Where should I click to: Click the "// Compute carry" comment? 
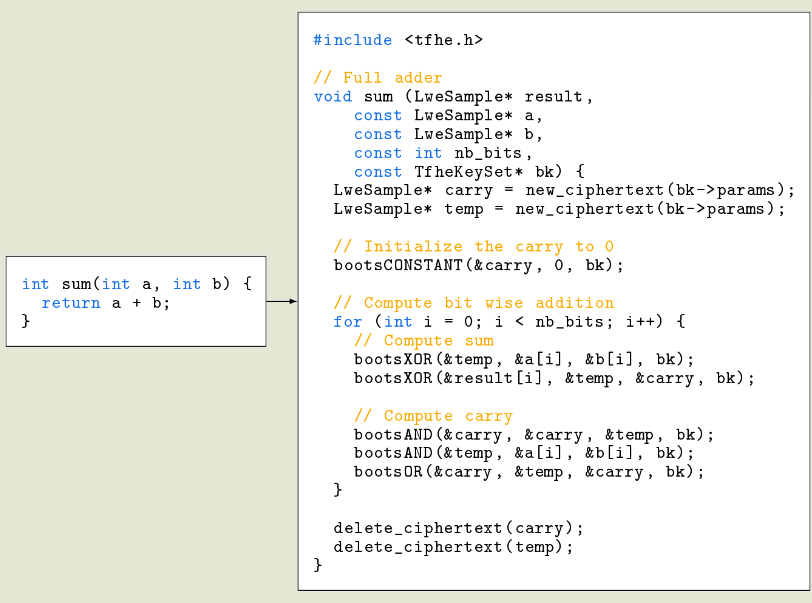tap(432, 416)
